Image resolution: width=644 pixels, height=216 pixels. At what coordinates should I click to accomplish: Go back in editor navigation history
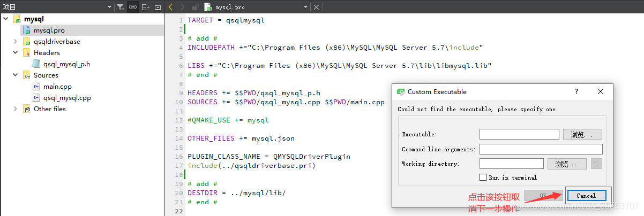pos(170,7)
